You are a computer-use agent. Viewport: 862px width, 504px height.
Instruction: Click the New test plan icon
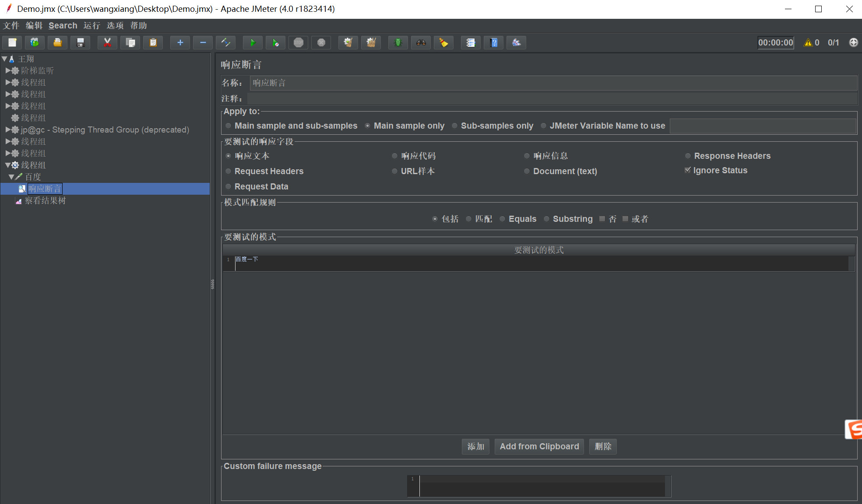(x=12, y=42)
